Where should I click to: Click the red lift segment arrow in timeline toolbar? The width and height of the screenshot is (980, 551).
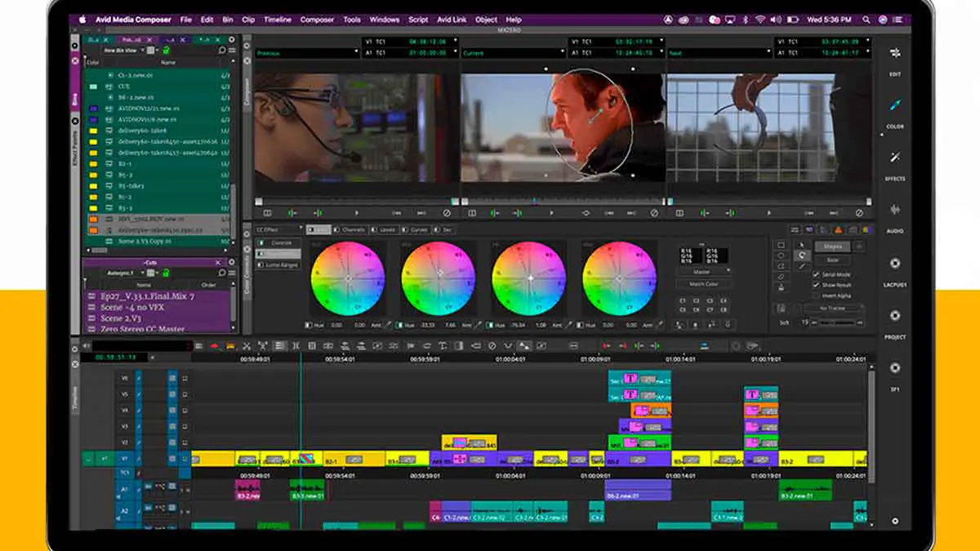click(214, 346)
